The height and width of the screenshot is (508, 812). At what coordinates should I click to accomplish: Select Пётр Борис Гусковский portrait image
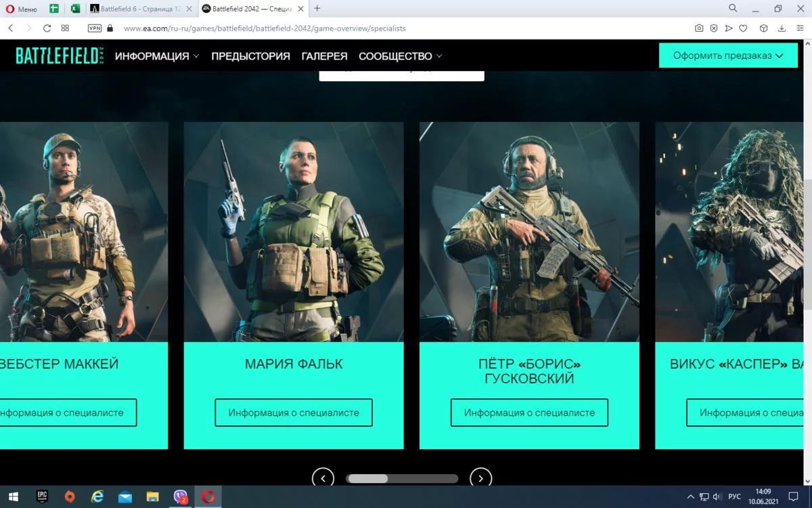pyautogui.click(x=529, y=232)
